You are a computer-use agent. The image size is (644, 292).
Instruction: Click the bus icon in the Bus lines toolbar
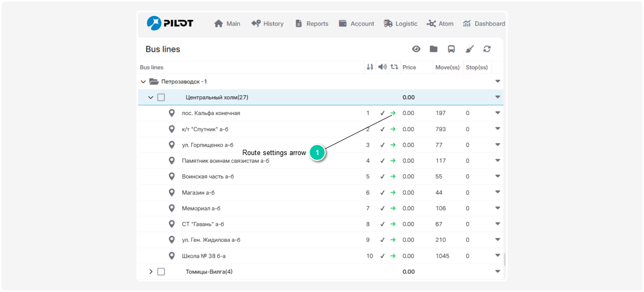point(451,49)
